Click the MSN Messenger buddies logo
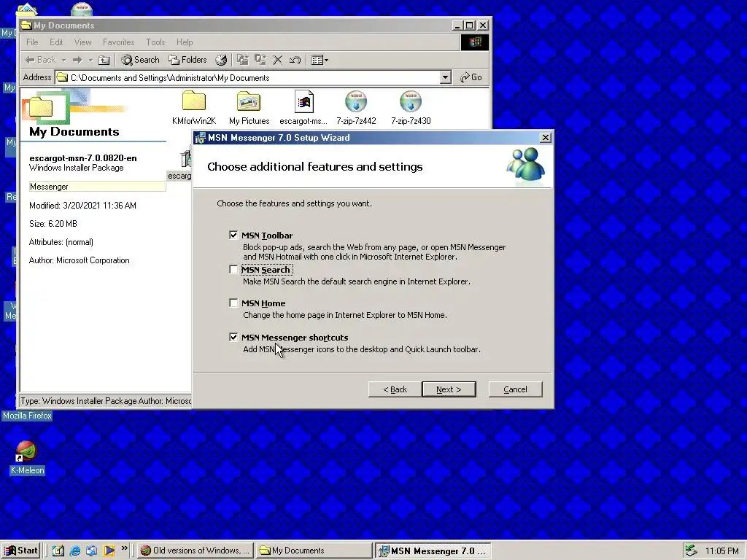 pos(526,165)
